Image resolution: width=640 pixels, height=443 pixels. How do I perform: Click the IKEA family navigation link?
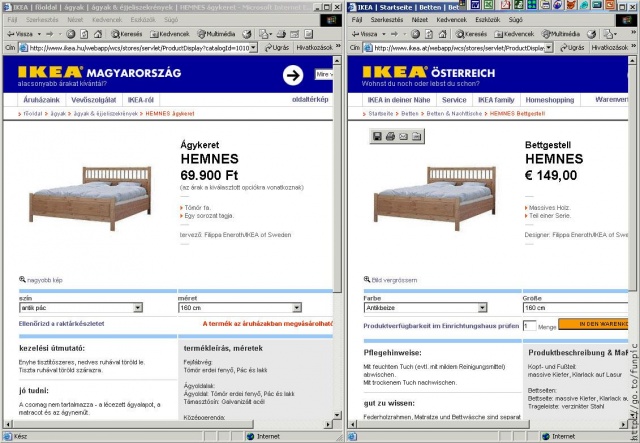tap(496, 100)
